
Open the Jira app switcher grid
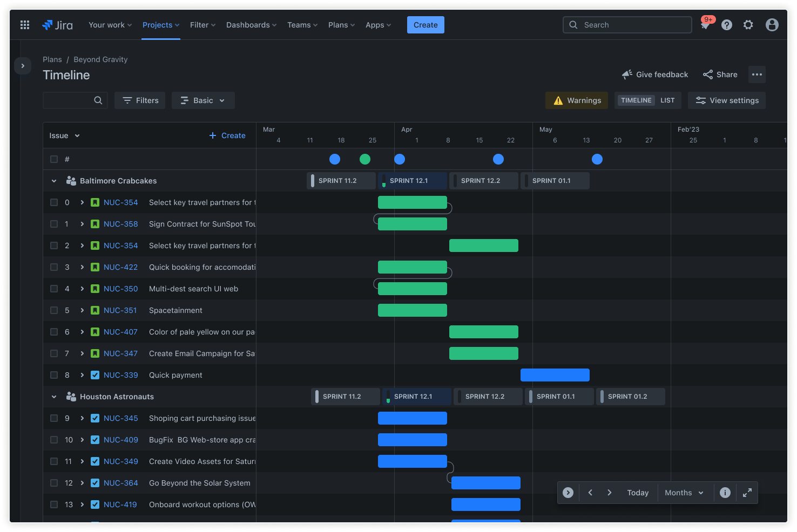click(24, 24)
